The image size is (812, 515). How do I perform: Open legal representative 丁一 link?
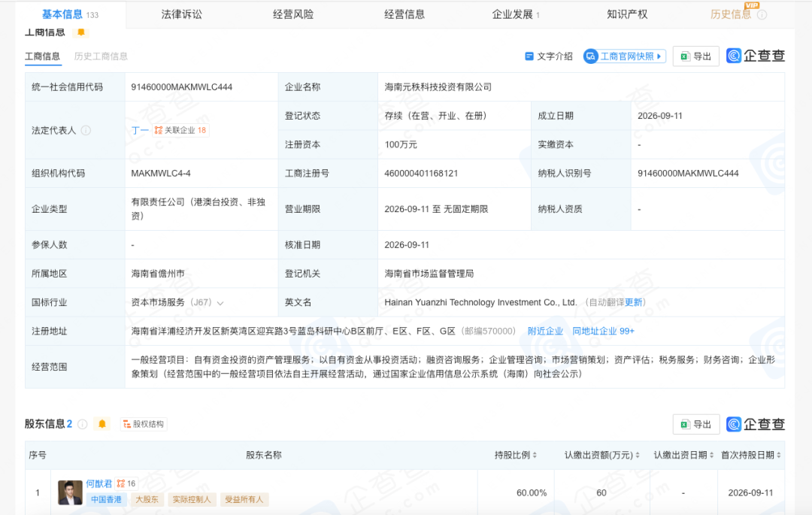(x=140, y=130)
